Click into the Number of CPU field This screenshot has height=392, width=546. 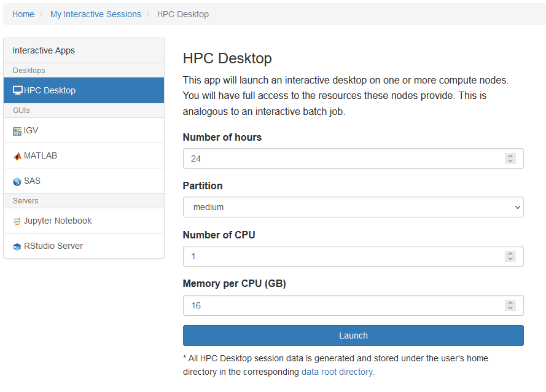tap(344, 256)
